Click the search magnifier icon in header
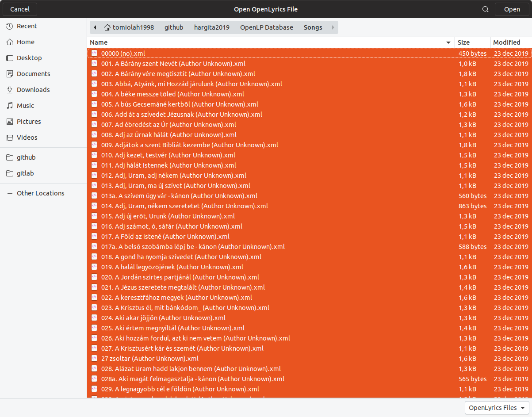 tap(486, 9)
